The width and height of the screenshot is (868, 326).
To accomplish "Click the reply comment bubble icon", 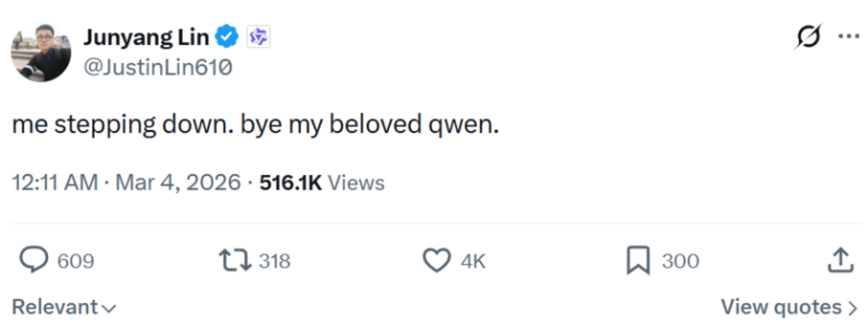I will [34, 261].
